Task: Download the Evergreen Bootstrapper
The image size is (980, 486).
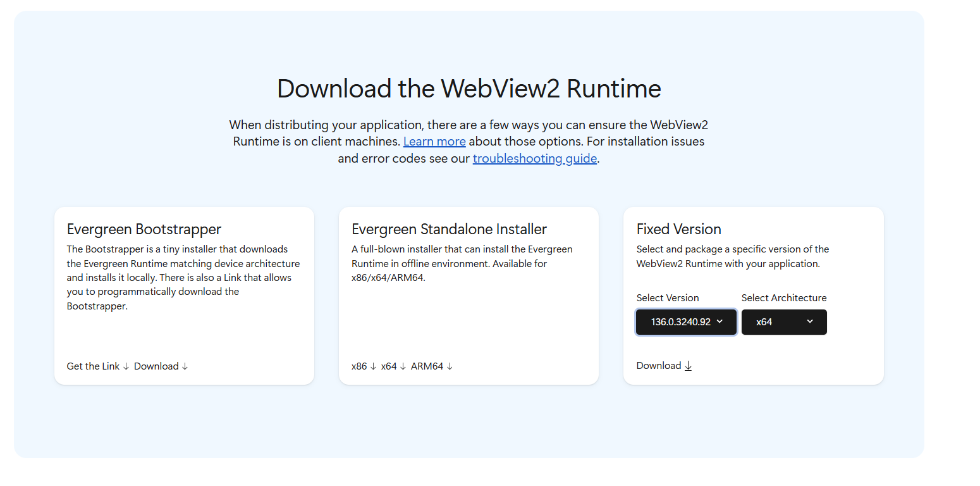Action: click(x=161, y=366)
